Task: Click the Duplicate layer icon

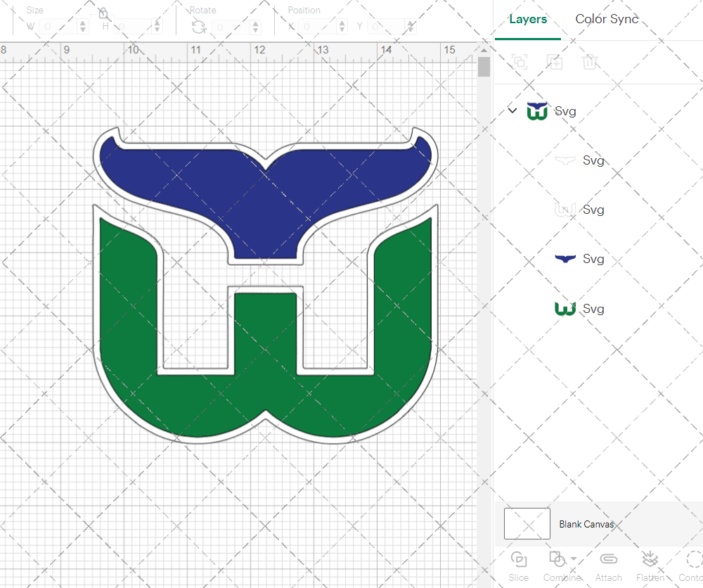Action: click(555, 61)
